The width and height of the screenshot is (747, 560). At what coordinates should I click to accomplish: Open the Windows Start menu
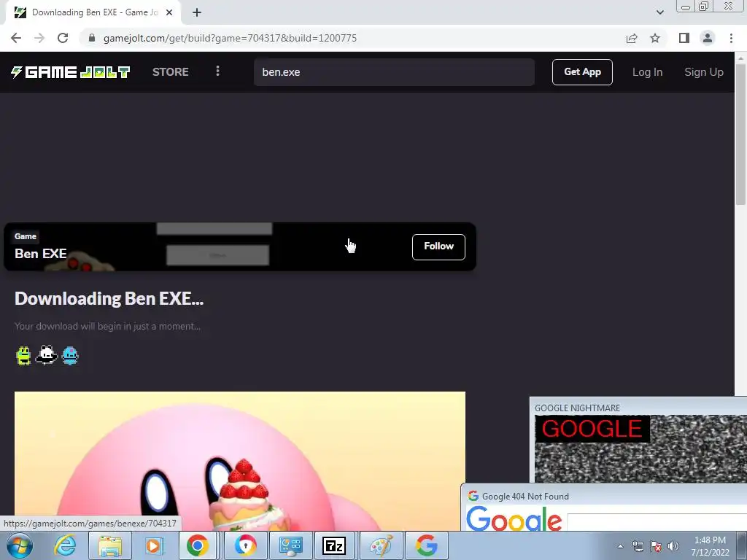[18, 545]
